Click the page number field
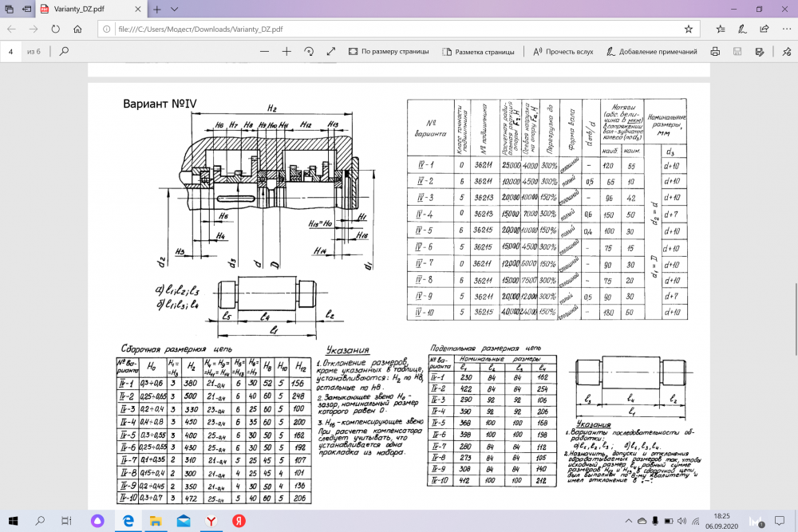The width and height of the screenshot is (798, 532). pos(10,51)
